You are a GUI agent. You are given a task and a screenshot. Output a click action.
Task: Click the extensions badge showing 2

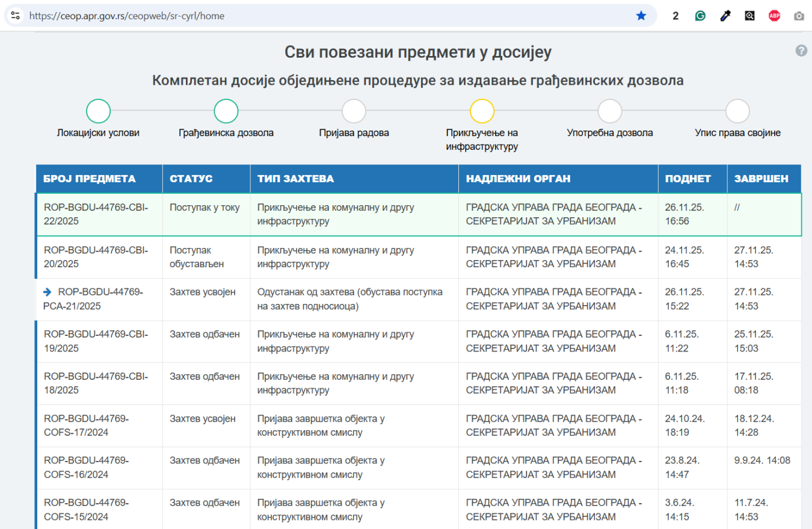676,16
